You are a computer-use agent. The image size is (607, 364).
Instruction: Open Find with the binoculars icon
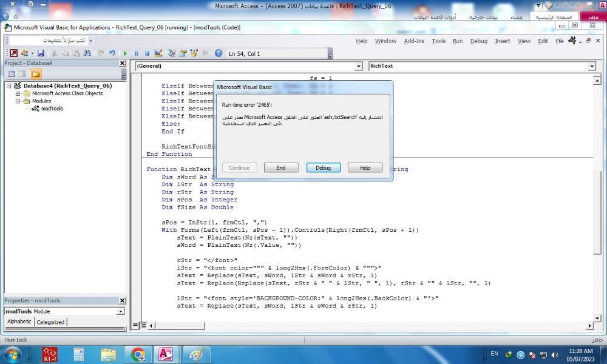(87, 53)
